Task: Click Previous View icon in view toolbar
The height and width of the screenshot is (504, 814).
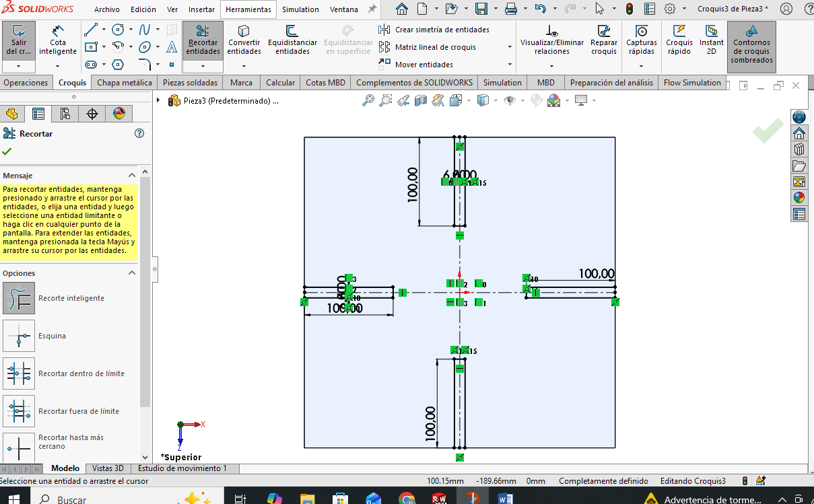Action: point(403,100)
